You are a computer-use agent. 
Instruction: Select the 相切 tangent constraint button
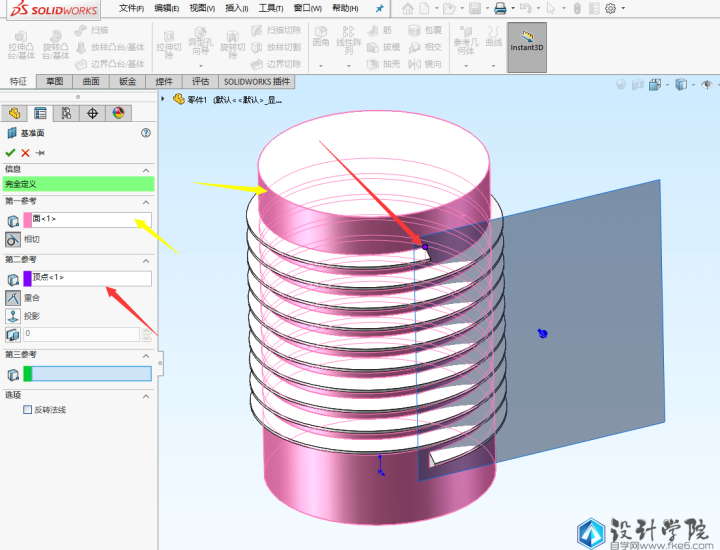pos(13,240)
